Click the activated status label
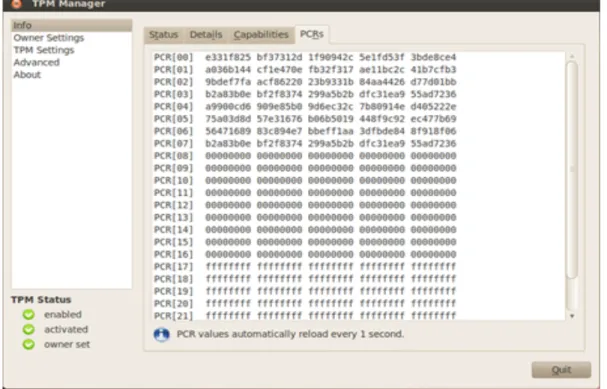607x389 pixels. coord(66,329)
